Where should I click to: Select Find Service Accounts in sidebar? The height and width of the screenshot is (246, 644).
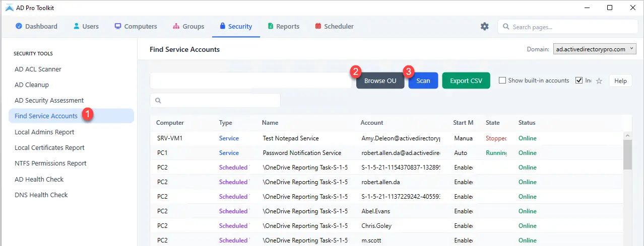point(71,116)
